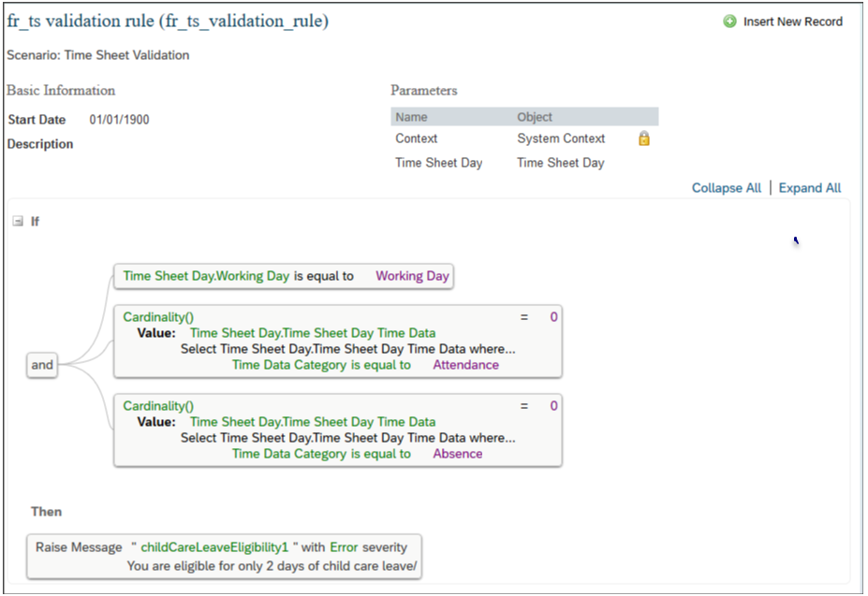Screen dimensions: 868x596
Task: Click the Raise Message action box
Action: (x=224, y=556)
